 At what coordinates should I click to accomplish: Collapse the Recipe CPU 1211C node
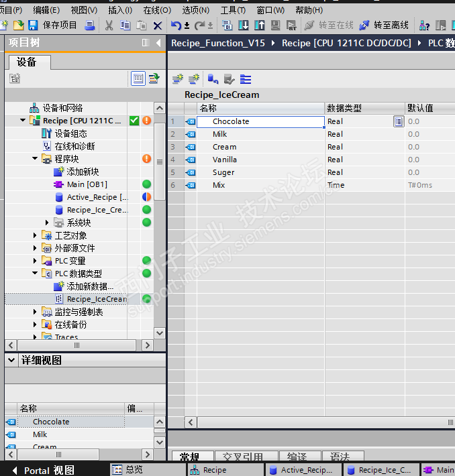click(x=23, y=121)
